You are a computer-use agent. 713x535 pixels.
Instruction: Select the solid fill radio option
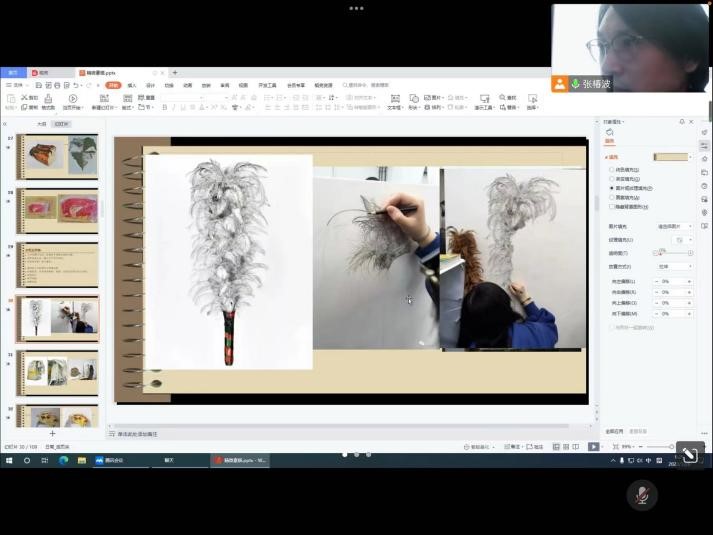[612, 170]
